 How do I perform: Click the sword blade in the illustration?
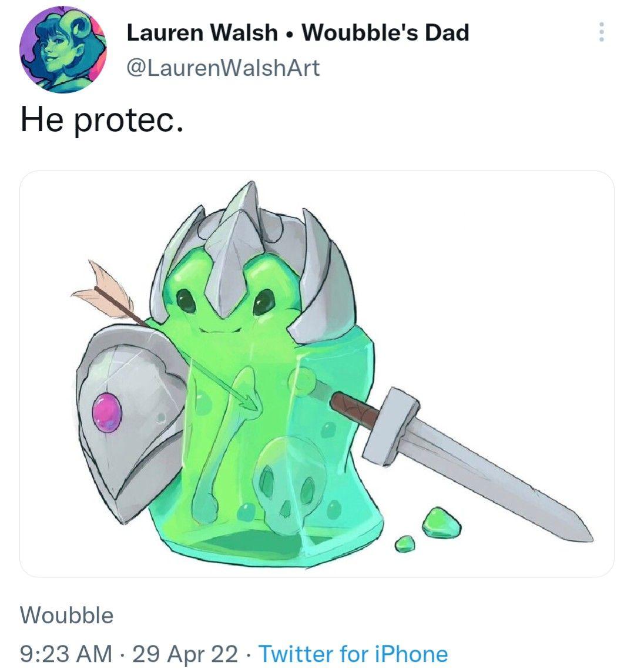(492, 482)
